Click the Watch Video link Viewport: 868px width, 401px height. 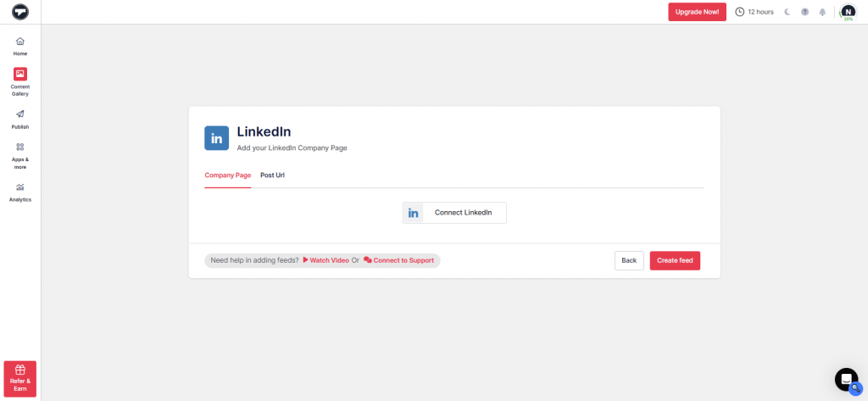[x=325, y=260]
